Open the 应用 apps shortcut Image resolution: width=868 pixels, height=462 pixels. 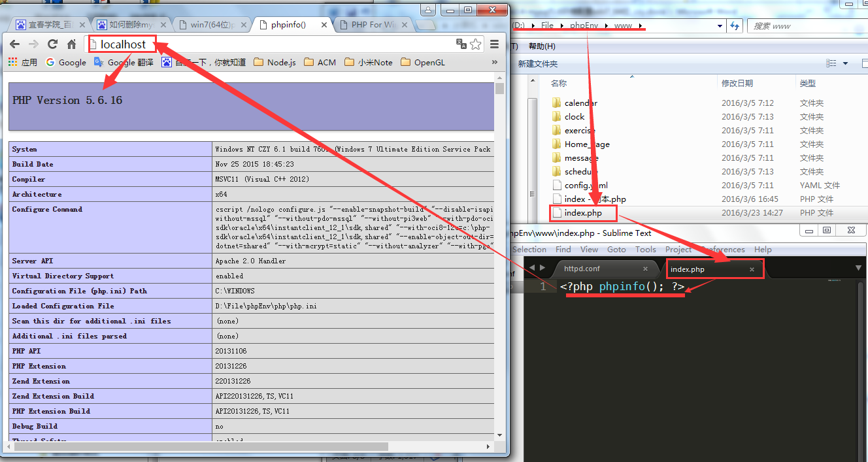pos(23,62)
